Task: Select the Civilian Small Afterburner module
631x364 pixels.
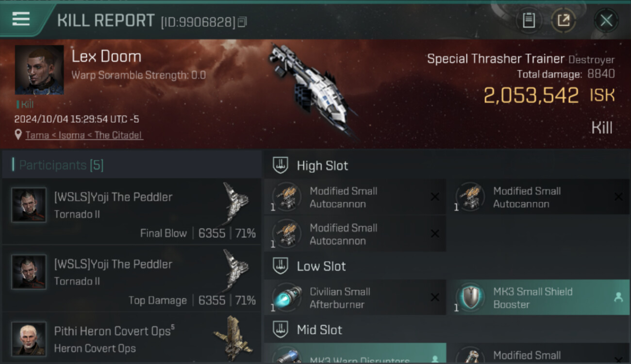Action: [355, 298]
